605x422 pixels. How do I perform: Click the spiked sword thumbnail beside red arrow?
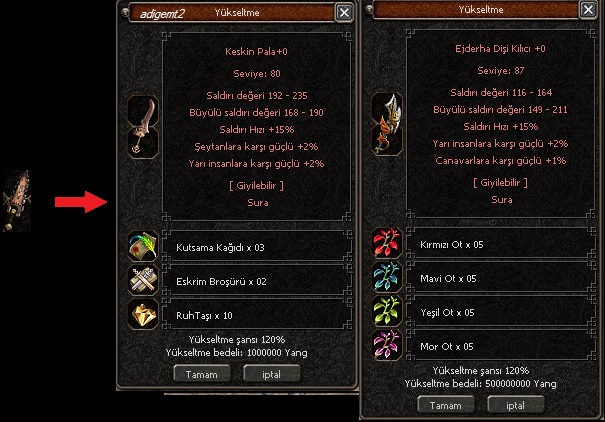click(x=17, y=201)
